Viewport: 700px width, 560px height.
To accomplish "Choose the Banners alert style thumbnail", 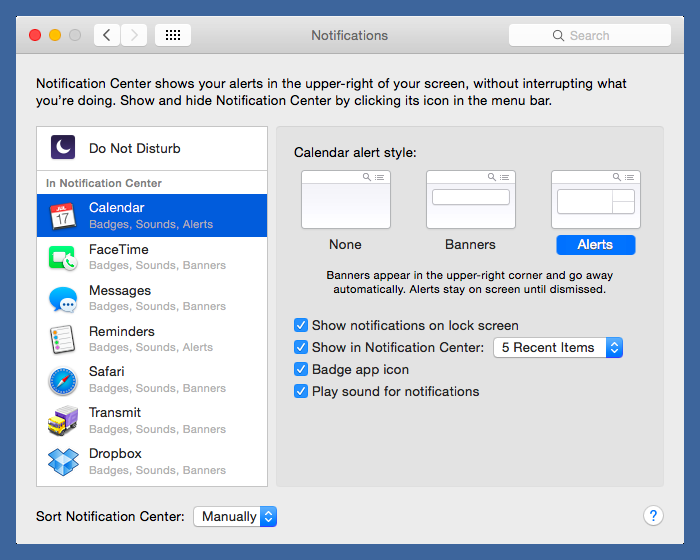I will click(470, 200).
